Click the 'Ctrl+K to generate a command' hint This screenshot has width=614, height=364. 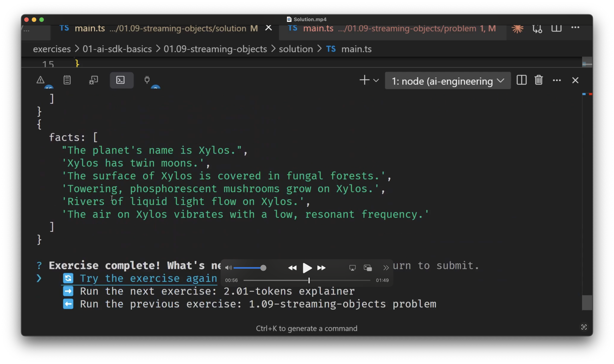point(307,329)
